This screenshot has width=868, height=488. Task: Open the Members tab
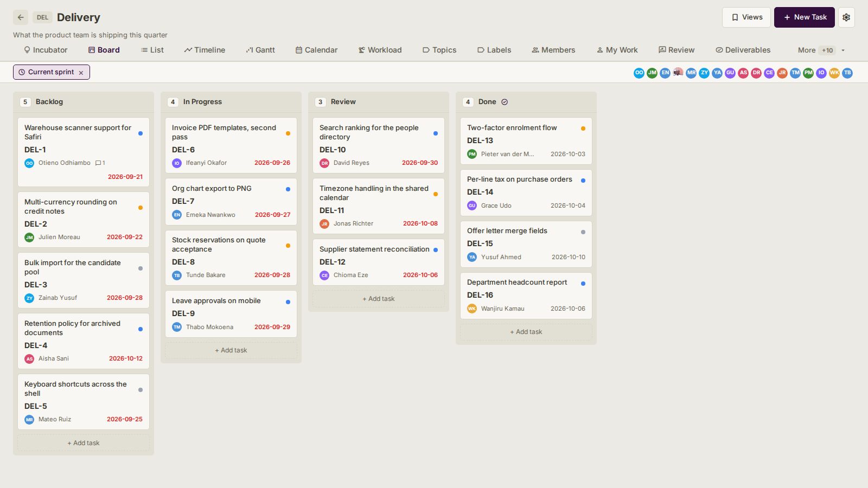pos(553,50)
